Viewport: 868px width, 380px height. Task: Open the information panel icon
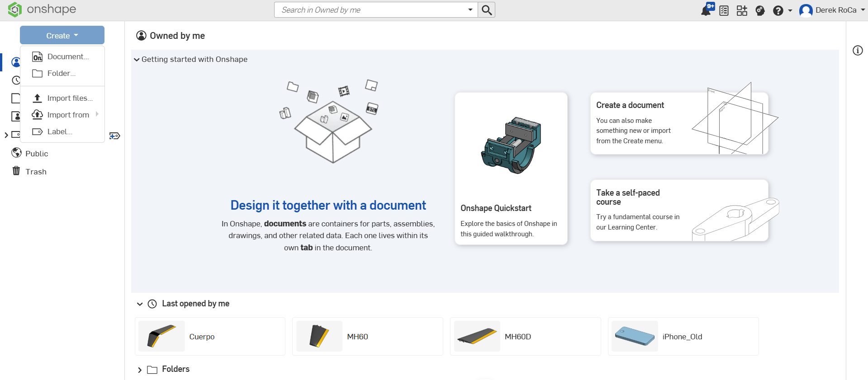click(x=858, y=50)
